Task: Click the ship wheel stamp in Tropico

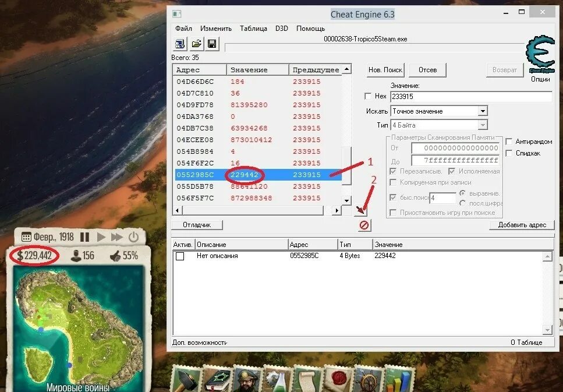Action: tap(368, 379)
